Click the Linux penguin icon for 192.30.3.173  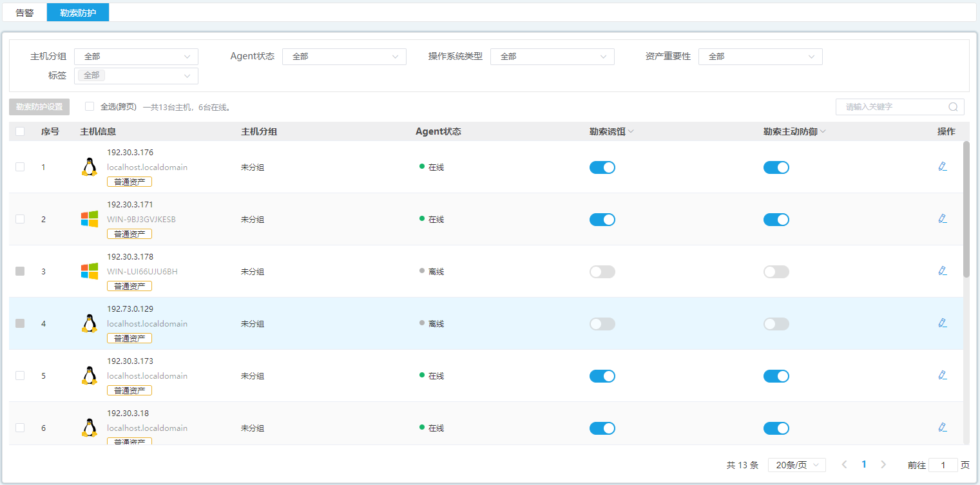(90, 376)
